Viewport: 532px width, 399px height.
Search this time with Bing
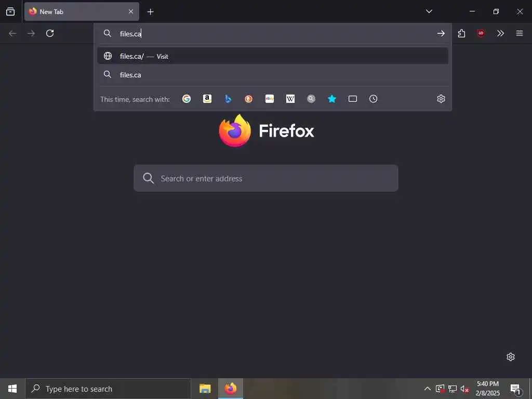click(228, 99)
